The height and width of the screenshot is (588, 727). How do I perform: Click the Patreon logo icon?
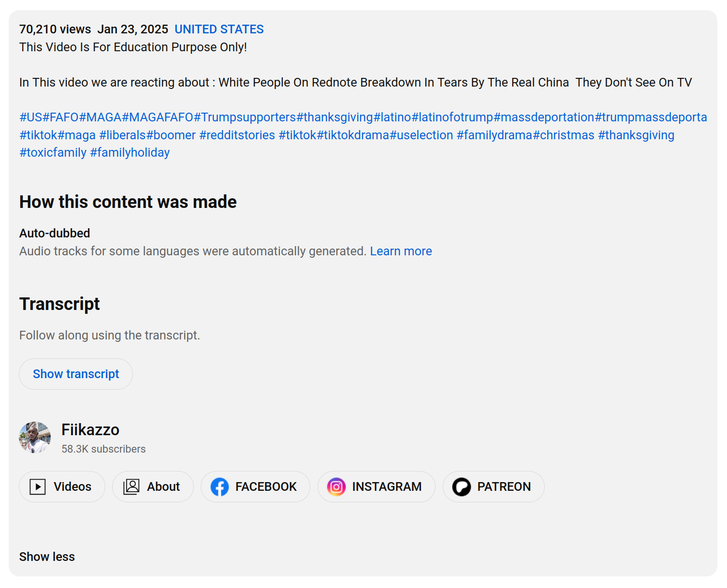(x=462, y=487)
